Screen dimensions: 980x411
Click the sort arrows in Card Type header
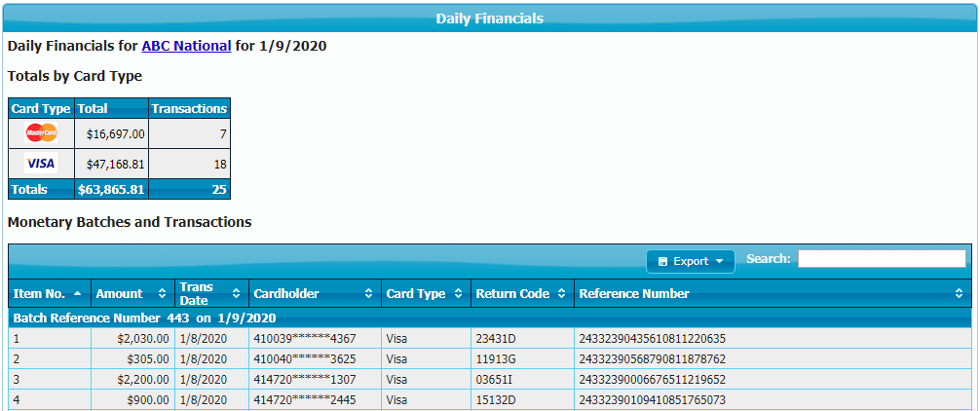457,293
